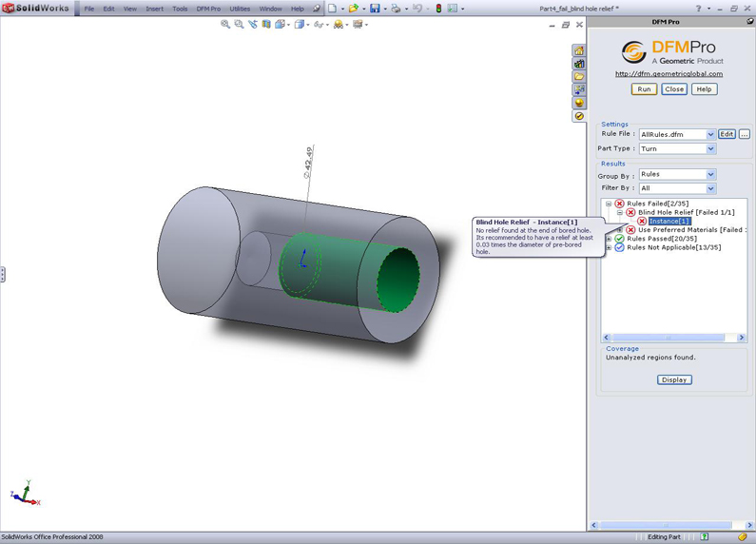Open the File Explorer folder tab

pos(579,77)
